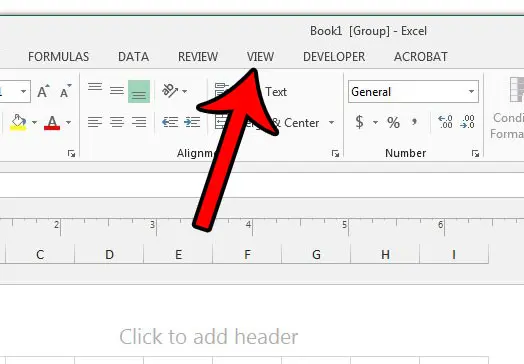The image size is (524, 364).
Task: Expand the Merge & Center dropdown arrow
Action: click(331, 123)
